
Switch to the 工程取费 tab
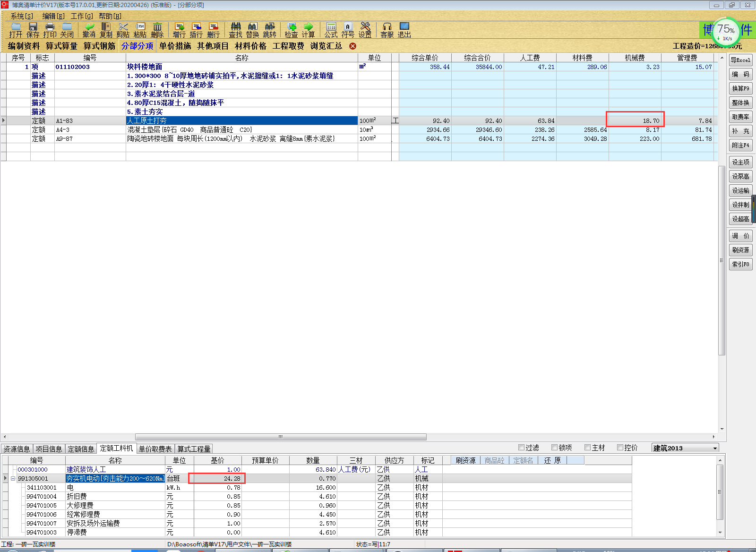point(288,46)
